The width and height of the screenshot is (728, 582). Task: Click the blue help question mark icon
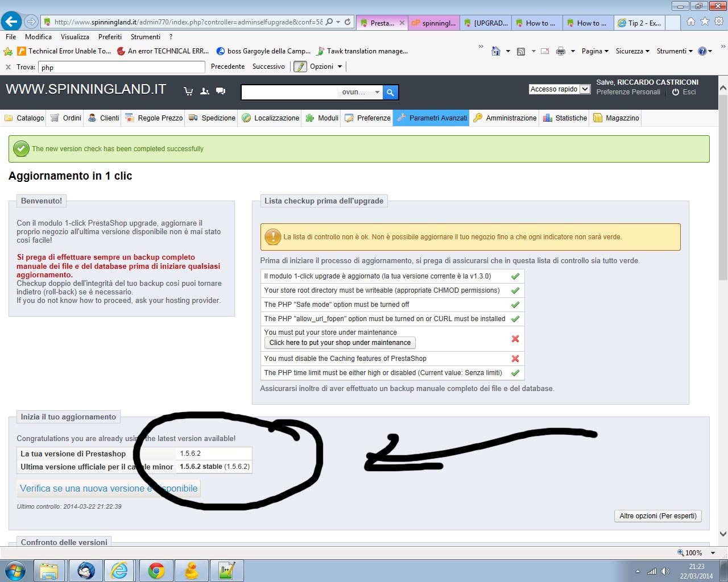[702, 51]
